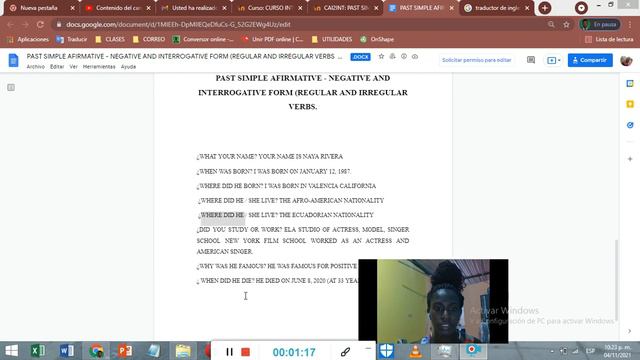The width and height of the screenshot is (640, 360).
Task: Click the move-to-folder icon beside the star
Action: (x=393, y=56)
